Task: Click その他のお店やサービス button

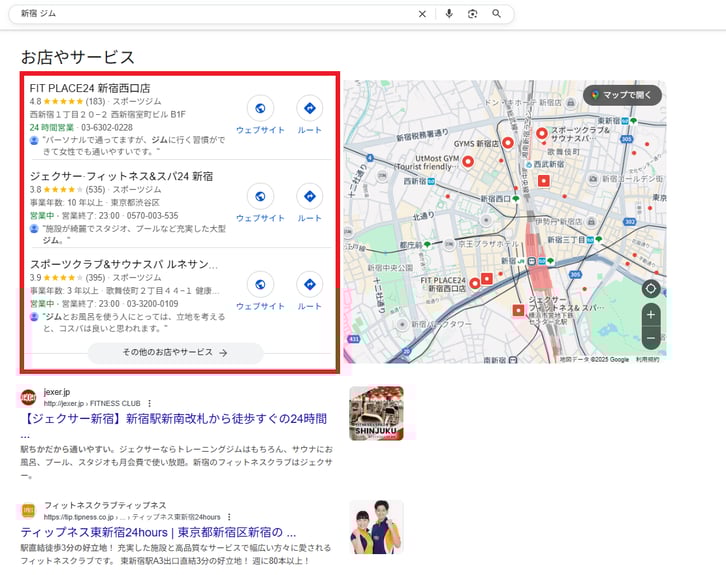Action: point(175,353)
